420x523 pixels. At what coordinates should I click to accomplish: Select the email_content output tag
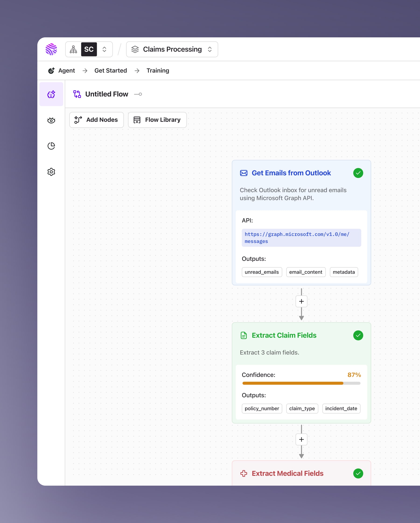(306, 272)
